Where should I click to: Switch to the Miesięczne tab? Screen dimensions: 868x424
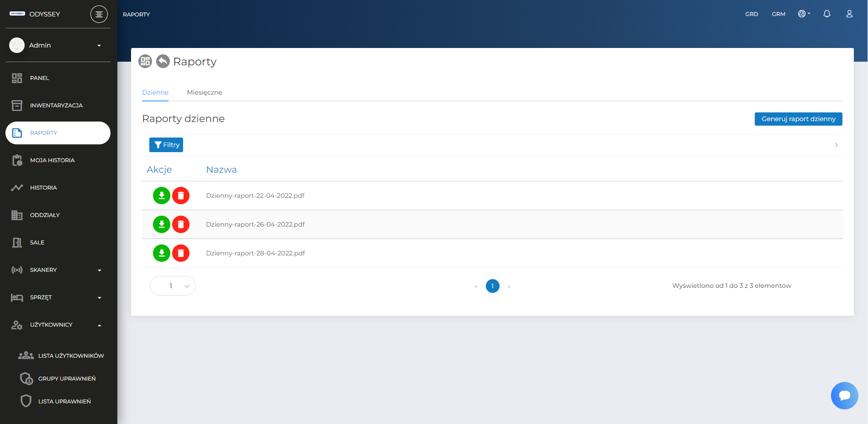coord(205,92)
